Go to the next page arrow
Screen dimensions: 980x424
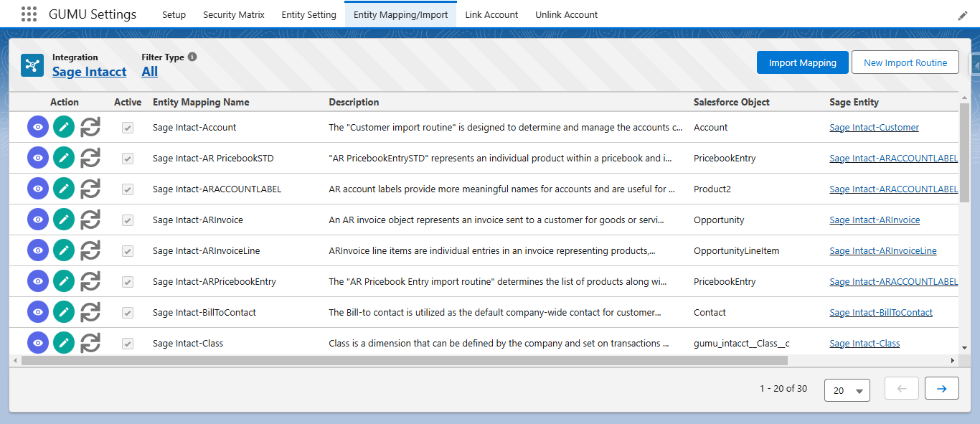(942, 389)
